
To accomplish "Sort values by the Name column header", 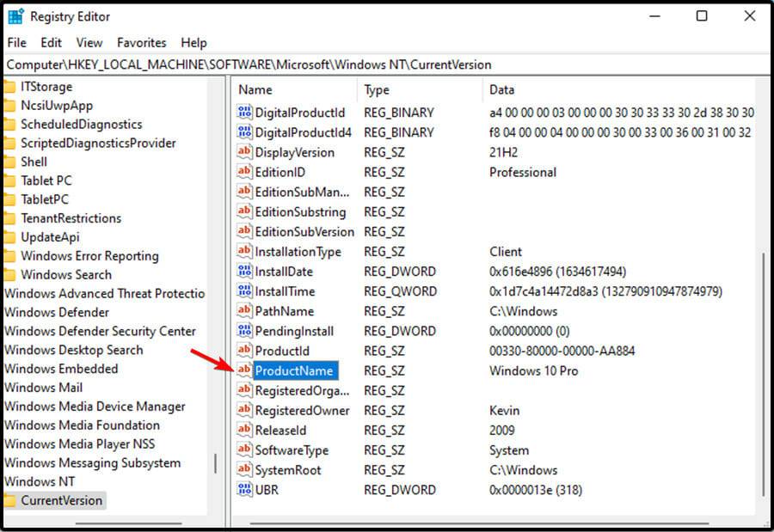I will tap(295, 90).
